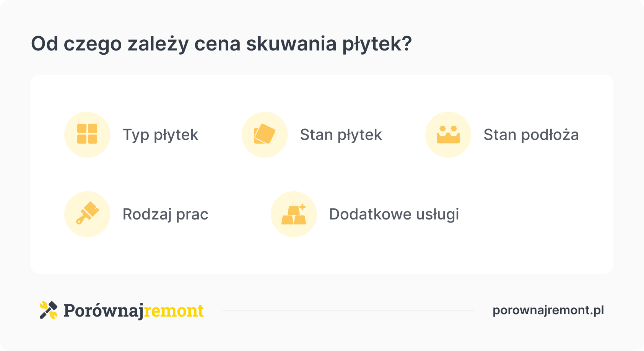Click the stacked bricks icon for Dodatkowe usługi

(294, 214)
